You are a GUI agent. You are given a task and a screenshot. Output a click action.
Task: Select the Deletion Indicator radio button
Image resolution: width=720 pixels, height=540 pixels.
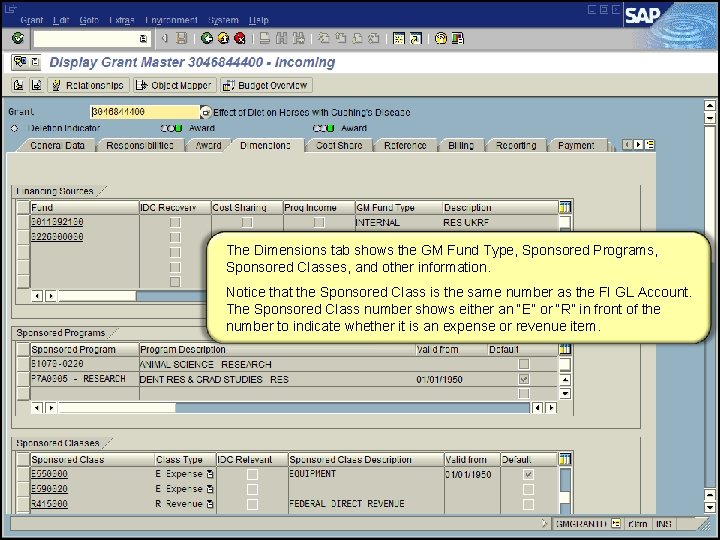pyautogui.click(x=14, y=128)
